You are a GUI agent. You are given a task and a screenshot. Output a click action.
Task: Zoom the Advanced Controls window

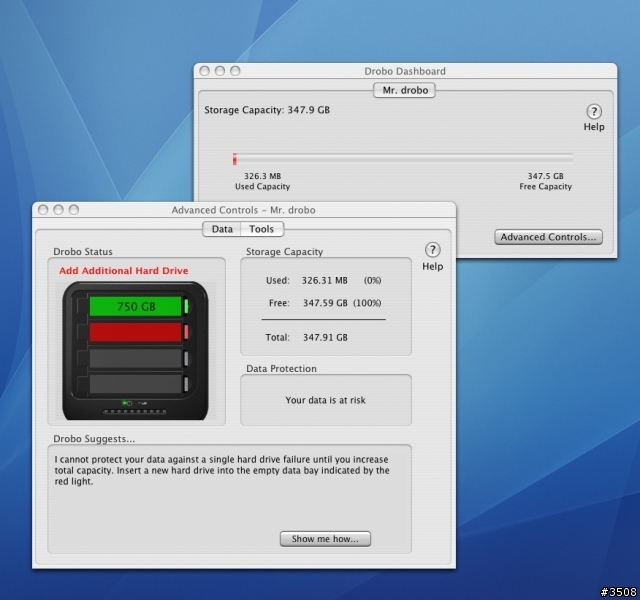point(73,210)
